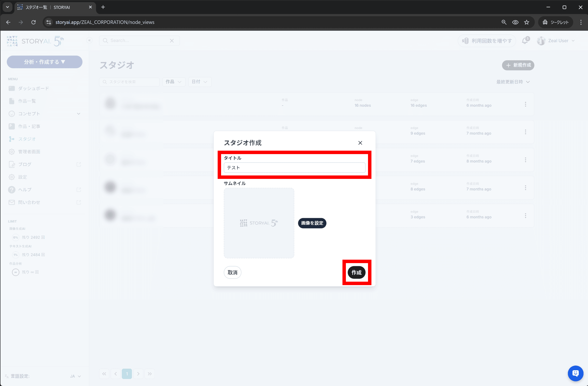This screenshot has width=588, height=386.
Task: Collapse the sidebar with the double-chevron icon
Action: pyautogui.click(x=89, y=40)
